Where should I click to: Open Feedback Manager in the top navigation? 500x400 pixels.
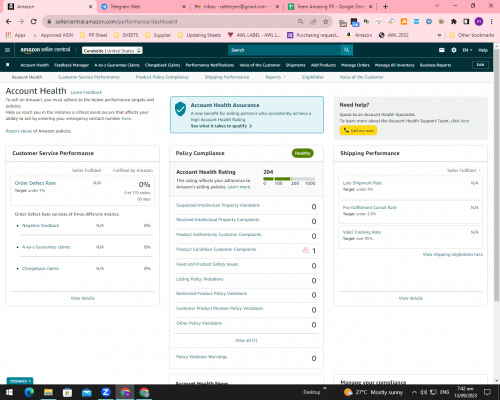(x=71, y=65)
